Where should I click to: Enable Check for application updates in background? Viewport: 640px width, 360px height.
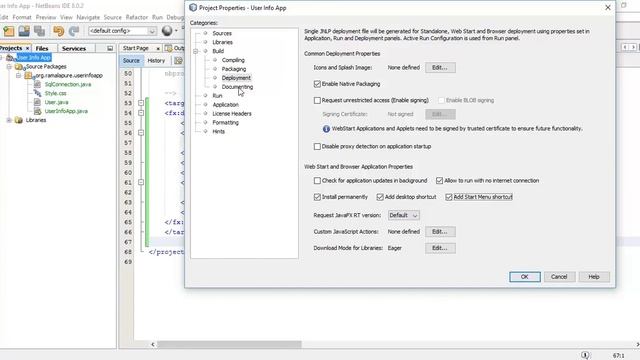click(317, 181)
